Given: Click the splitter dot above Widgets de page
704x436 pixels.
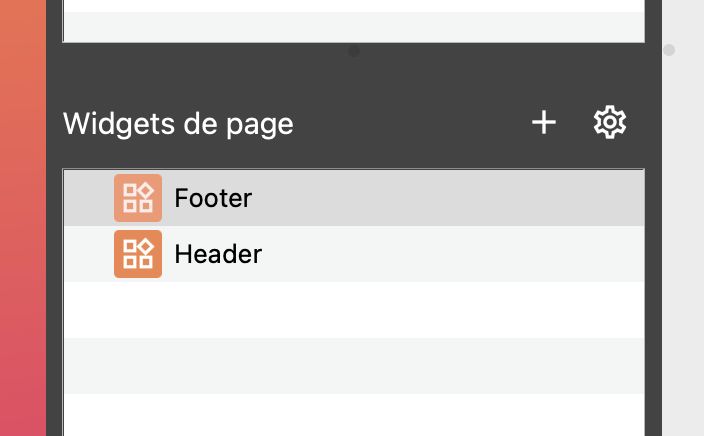Looking at the screenshot, I should pos(354,51).
